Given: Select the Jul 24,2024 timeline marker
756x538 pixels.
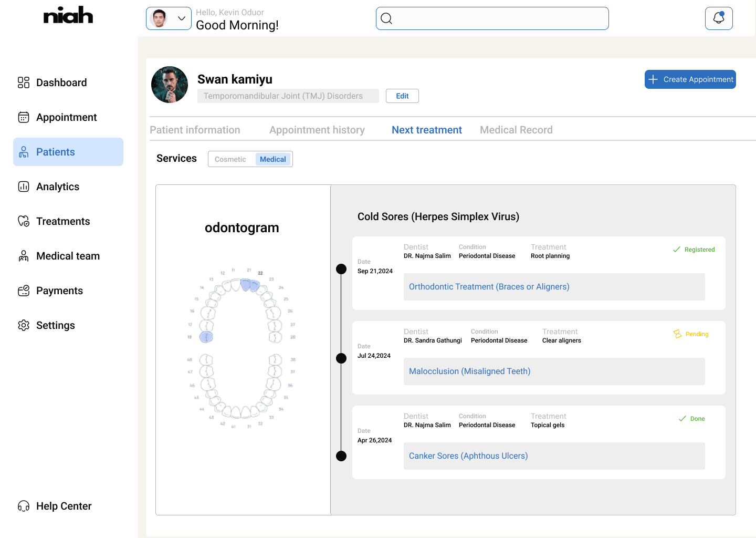Looking at the screenshot, I should click(341, 358).
